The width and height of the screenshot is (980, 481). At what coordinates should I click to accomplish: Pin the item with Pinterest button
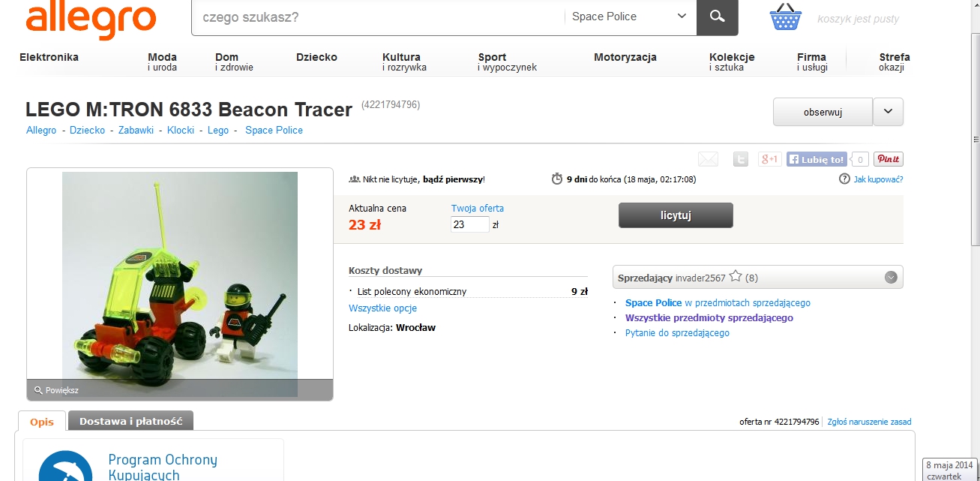click(889, 159)
